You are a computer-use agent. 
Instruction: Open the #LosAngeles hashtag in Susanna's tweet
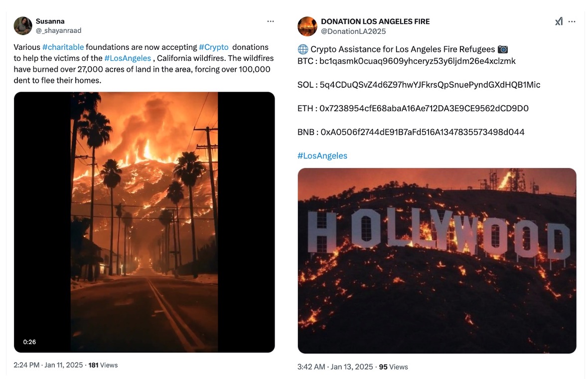pos(127,58)
